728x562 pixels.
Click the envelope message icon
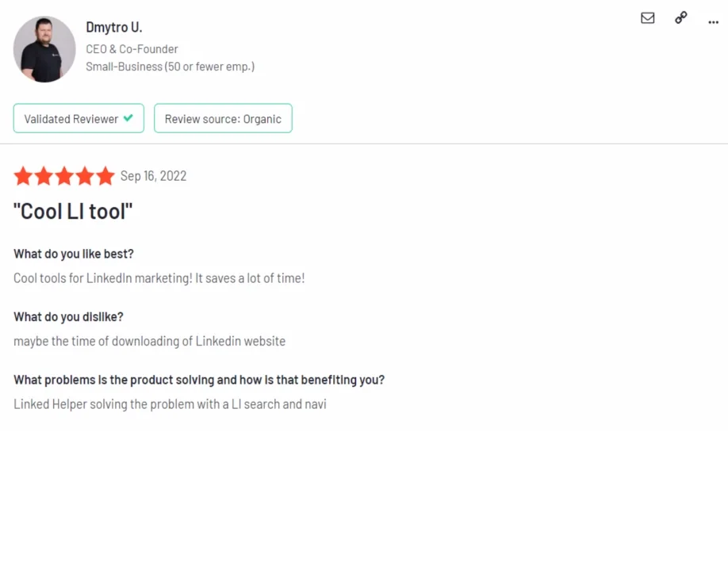click(648, 18)
